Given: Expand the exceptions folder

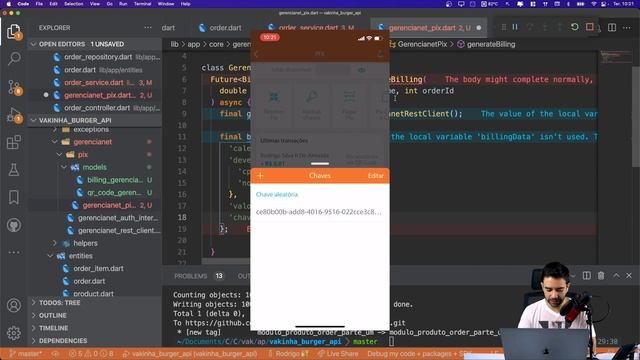Looking at the screenshot, I should click(x=55, y=129).
